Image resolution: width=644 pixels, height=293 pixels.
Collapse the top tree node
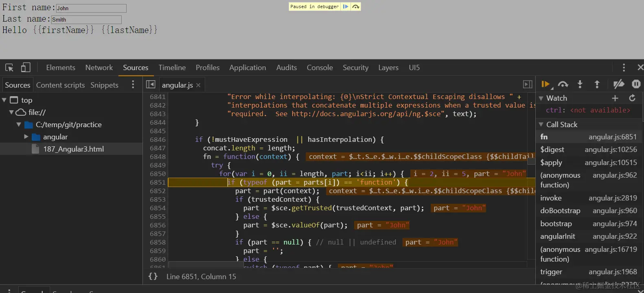4,100
